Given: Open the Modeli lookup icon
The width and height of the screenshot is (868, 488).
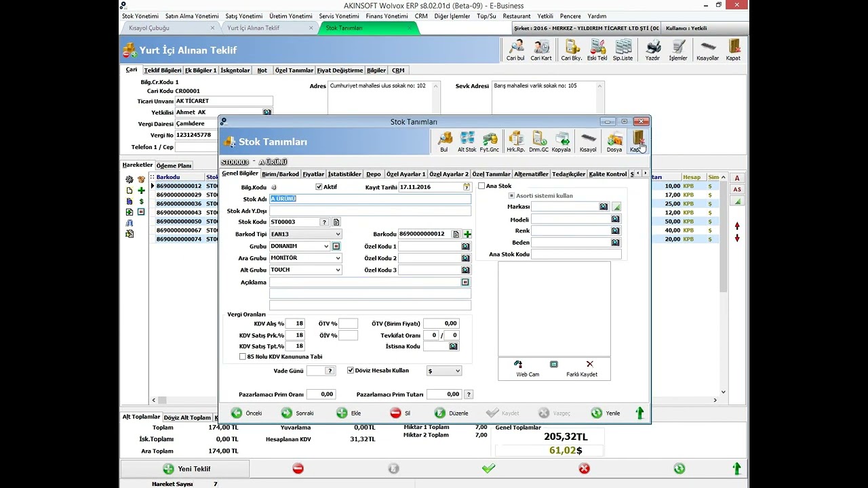Looking at the screenshot, I should coord(615,219).
